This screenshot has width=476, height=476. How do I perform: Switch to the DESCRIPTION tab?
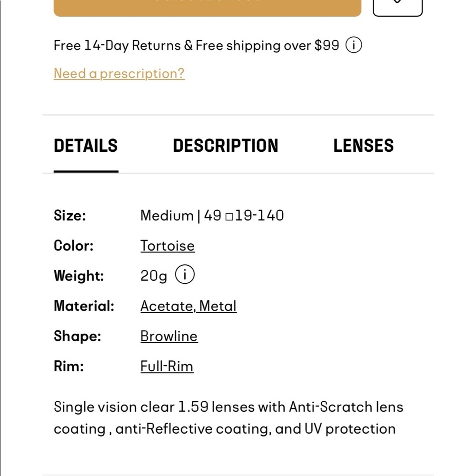click(x=226, y=146)
